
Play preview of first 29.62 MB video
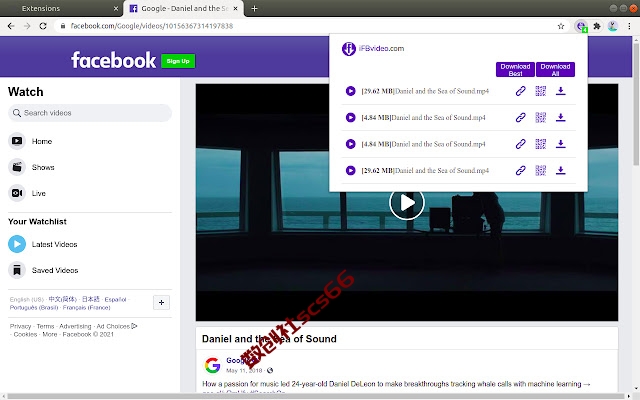click(350, 91)
